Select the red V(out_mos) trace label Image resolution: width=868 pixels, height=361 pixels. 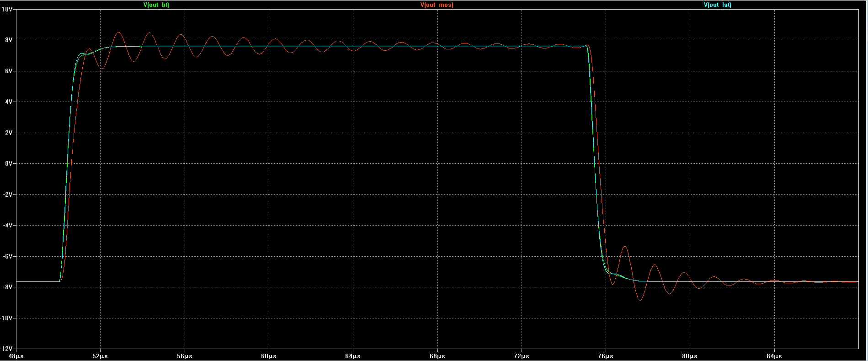tap(437, 5)
